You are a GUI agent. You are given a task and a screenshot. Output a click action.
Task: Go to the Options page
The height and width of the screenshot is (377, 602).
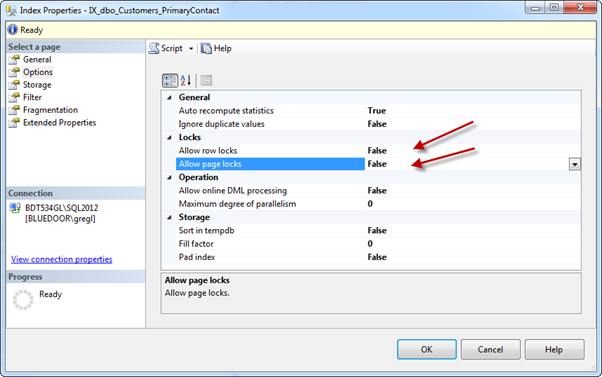pyautogui.click(x=38, y=72)
